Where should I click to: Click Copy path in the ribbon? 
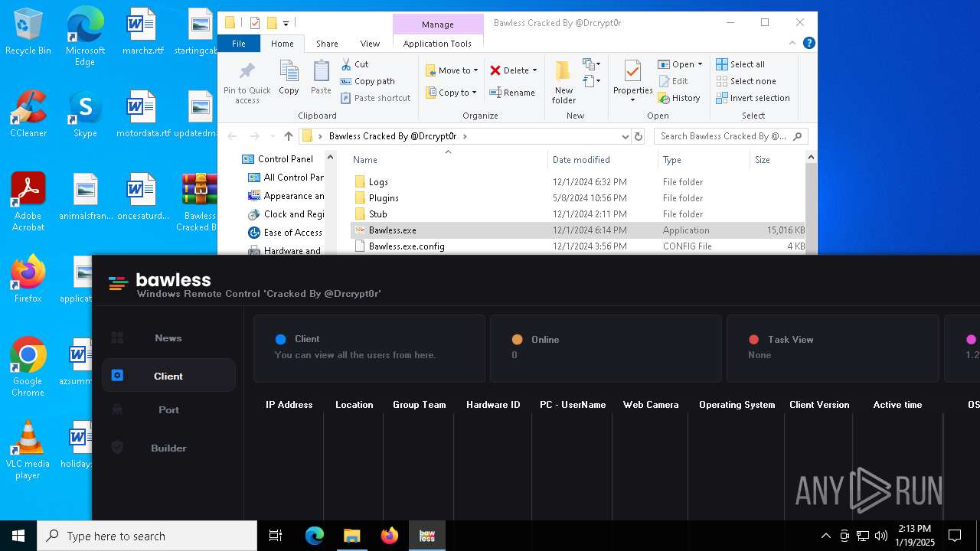[367, 81]
